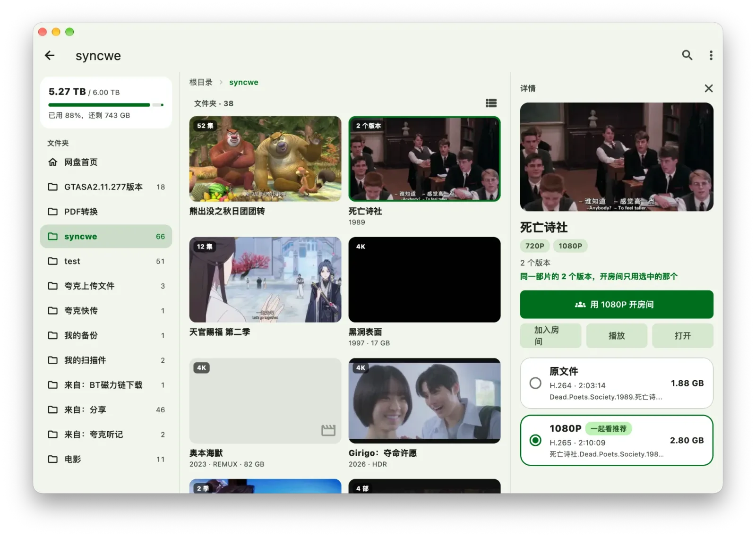This screenshot has height=537, width=756.
Task: Open the 来自：夸克听记 folder
Action: (106, 435)
